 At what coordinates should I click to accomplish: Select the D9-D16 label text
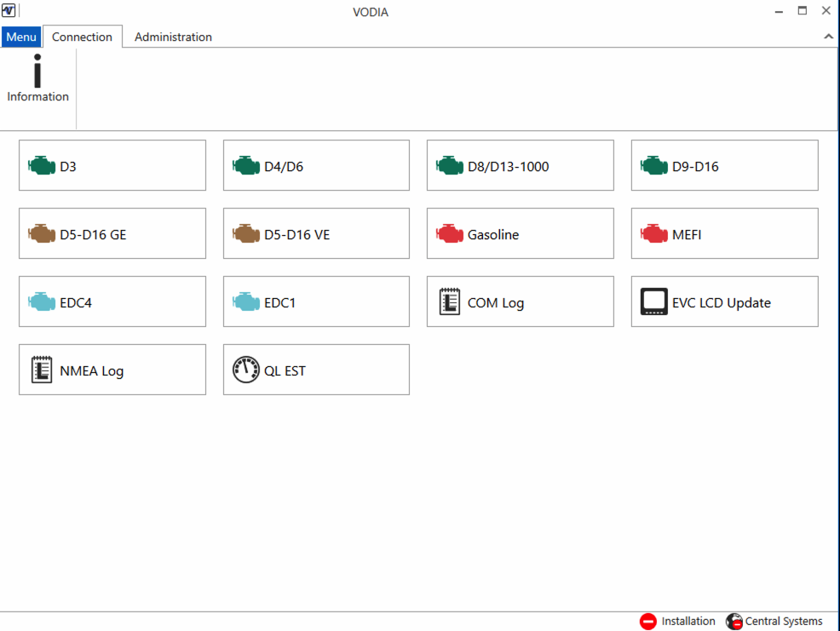coord(695,167)
